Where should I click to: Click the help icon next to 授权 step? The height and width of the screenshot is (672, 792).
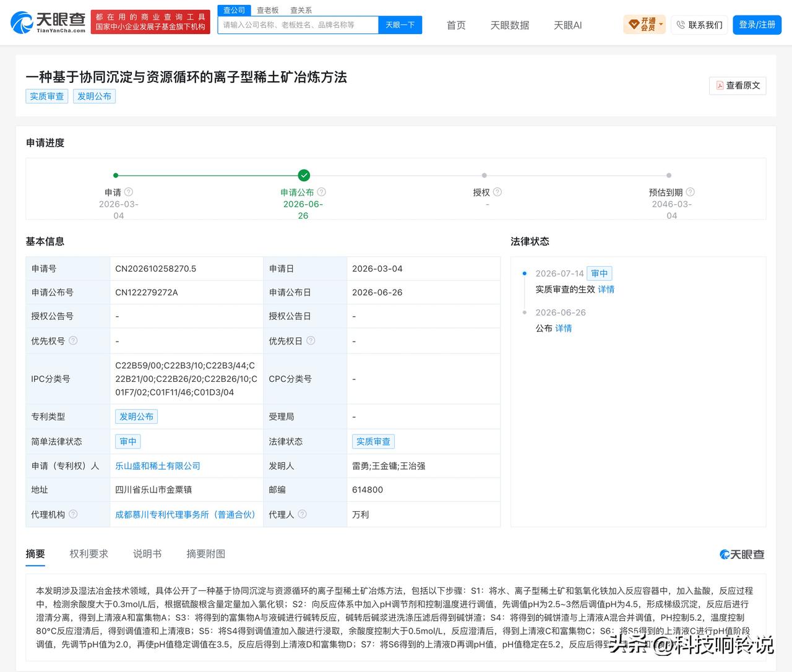click(497, 192)
